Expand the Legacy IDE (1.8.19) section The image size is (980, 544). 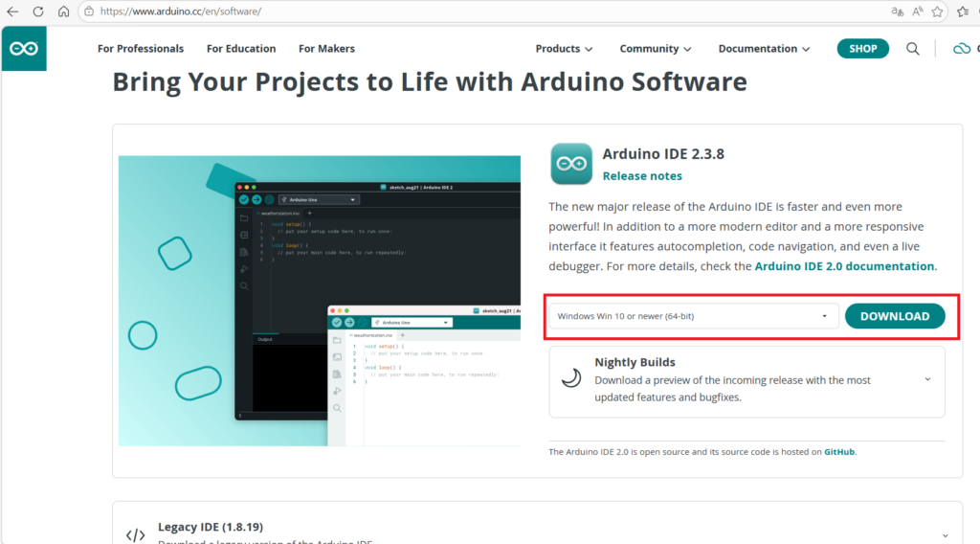(945, 534)
